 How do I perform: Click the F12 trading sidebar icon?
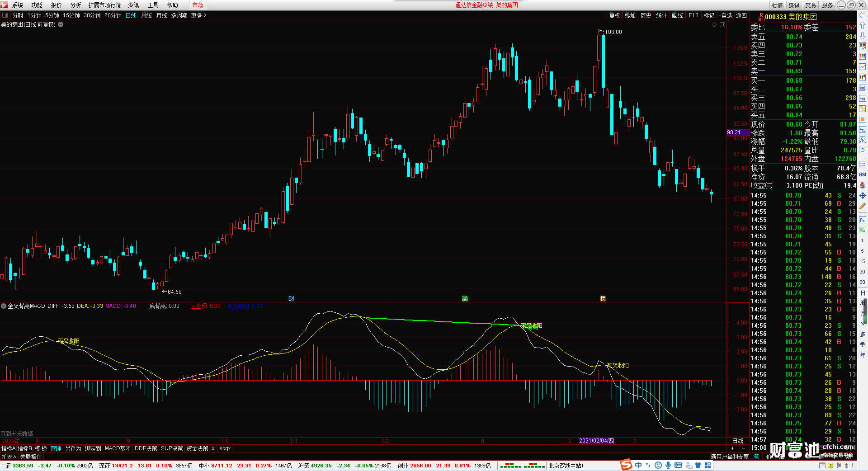tap(863, 130)
